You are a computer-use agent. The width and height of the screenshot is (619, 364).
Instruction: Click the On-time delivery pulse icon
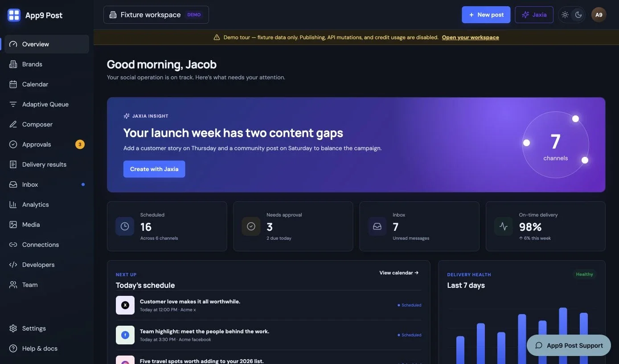pos(504,226)
